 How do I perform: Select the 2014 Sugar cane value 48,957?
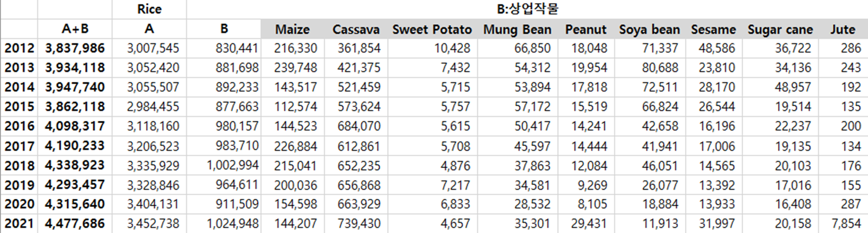(x=780, y=87)
